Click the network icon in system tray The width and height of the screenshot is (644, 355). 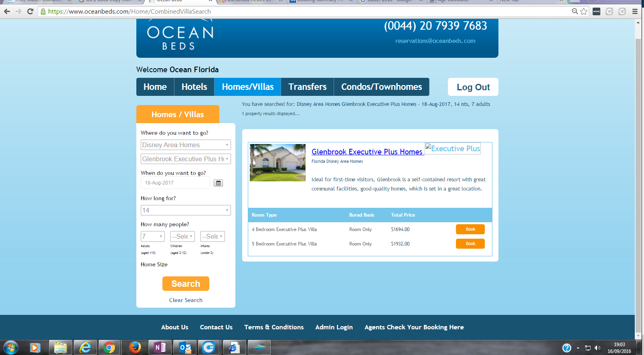(588, 348)
